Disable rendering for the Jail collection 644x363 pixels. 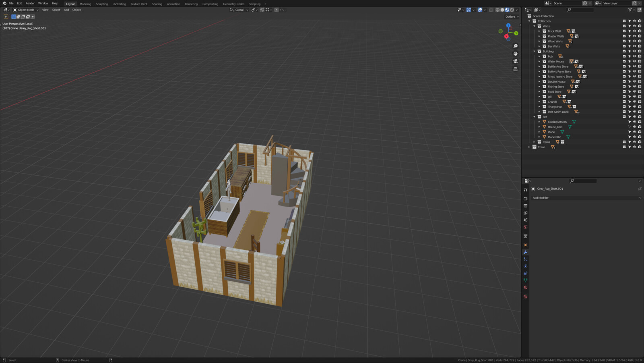[x=640, y=97]
